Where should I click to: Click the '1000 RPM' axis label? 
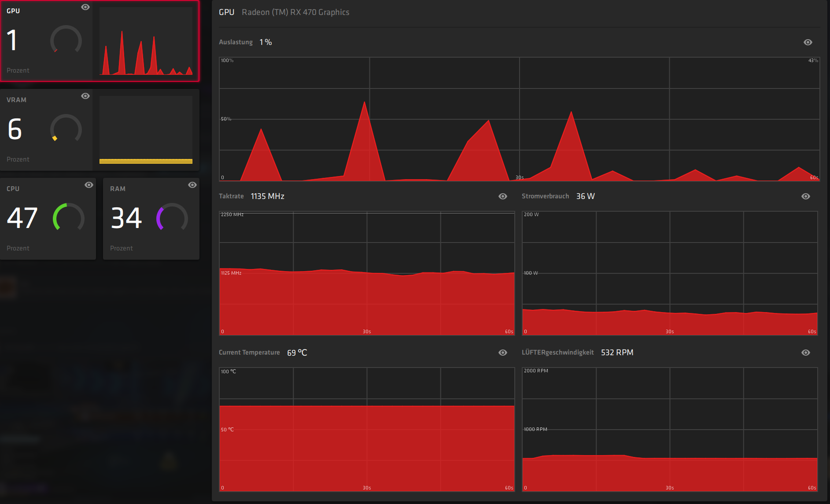click(x=535, y=430)
